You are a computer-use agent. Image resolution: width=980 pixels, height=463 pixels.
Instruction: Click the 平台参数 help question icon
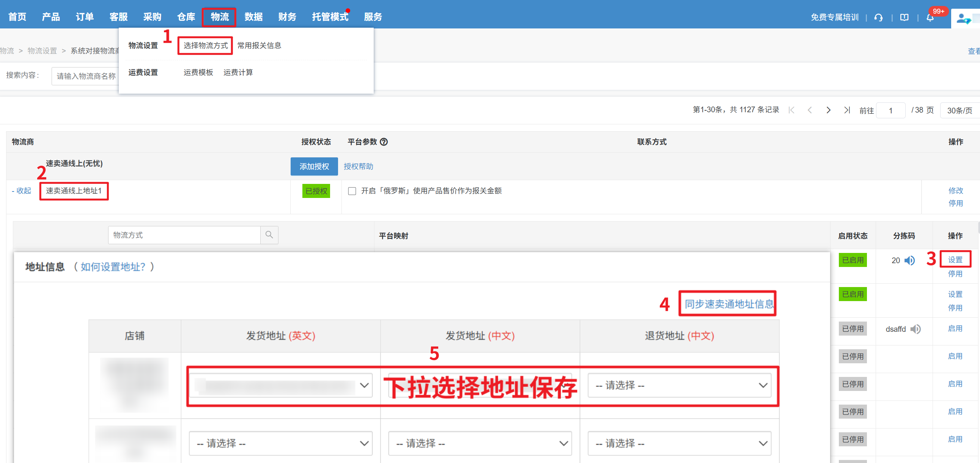point(384,142)
